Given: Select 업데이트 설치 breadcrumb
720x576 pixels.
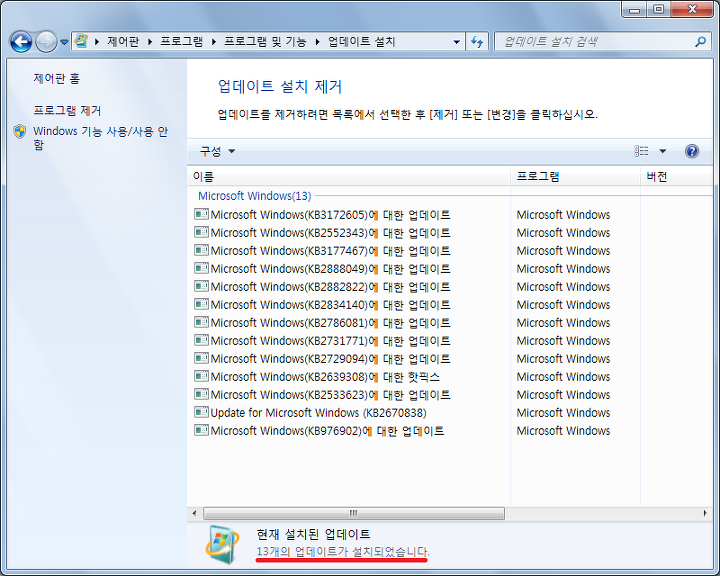Looking at the screenshot, I should 361,42.
